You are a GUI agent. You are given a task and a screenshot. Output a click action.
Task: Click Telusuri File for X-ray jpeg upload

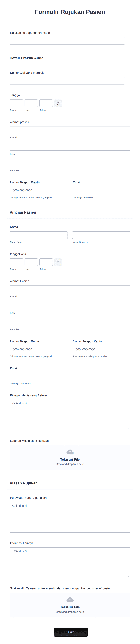tap(70, 607)
